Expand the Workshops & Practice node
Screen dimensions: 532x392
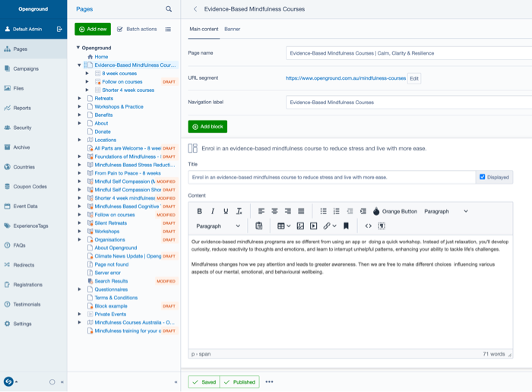(x=79, y=106)
